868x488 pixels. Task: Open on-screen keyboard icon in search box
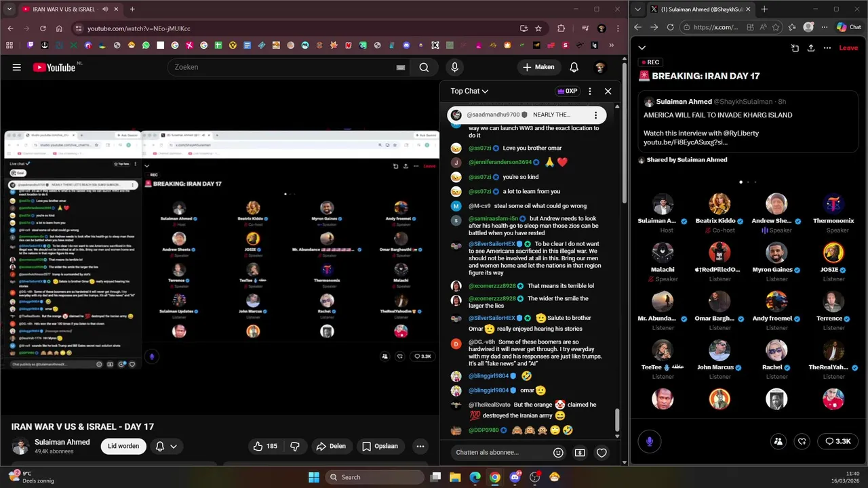[x=400, y=67]
